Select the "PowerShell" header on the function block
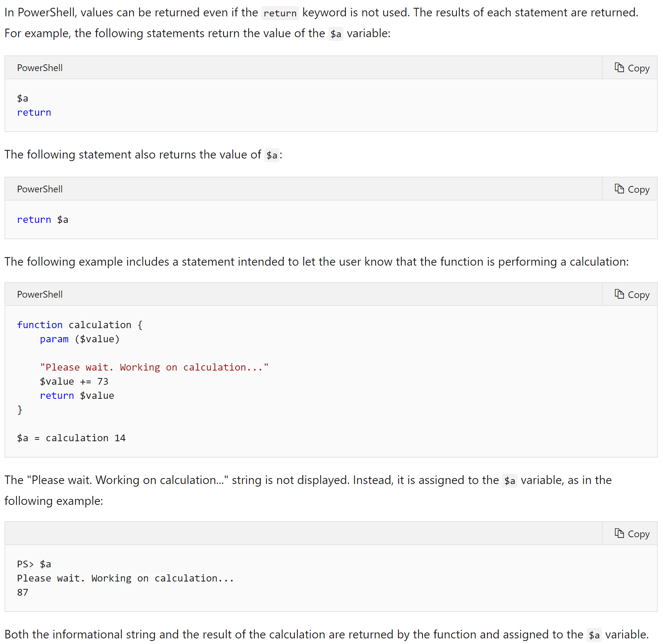663x644 pixels. point(39,294)
